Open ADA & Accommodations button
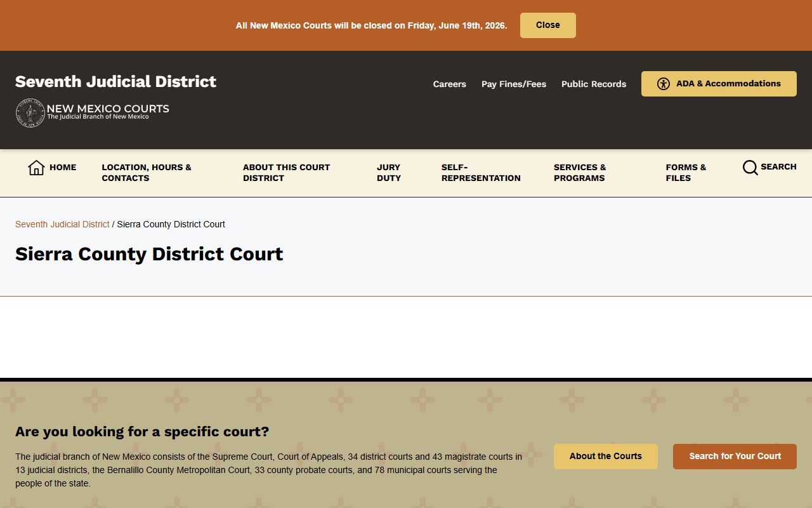The width and height of the screenshot is (812, 508). [719, 84]
